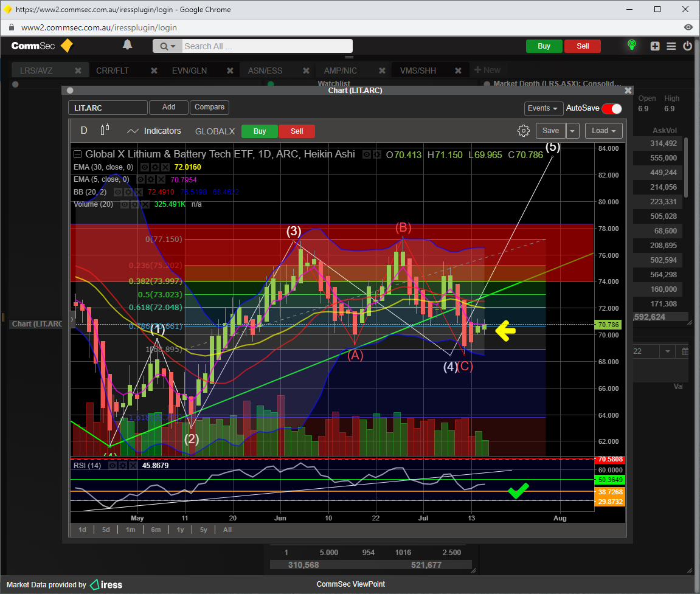The image size is (700, 594).
Task: Click the Add button next to LIT.ARC
Action: coord(168,107)
